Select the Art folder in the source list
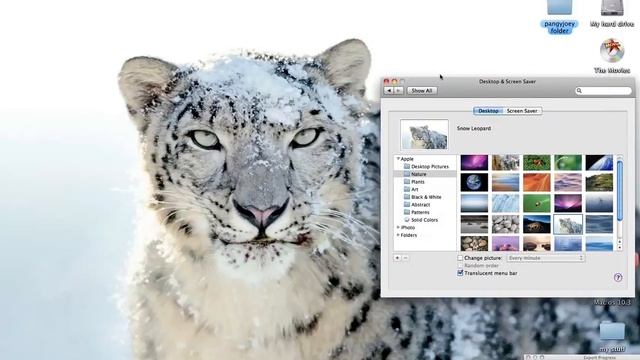The width and height of the screenshot is (640, 360). [x=425, y=189]
